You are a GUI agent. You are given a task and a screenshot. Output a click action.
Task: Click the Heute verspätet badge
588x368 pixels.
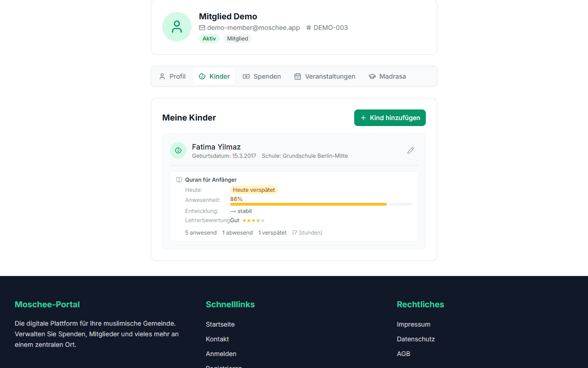(254, 190)
